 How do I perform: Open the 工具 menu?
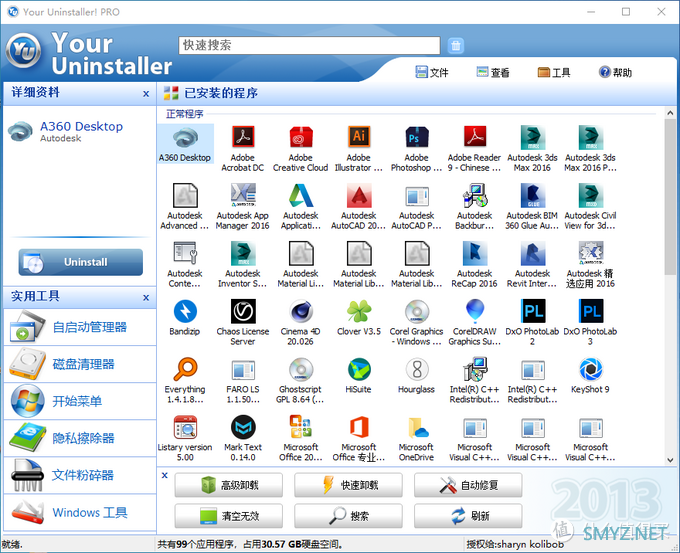coord(554,72)
